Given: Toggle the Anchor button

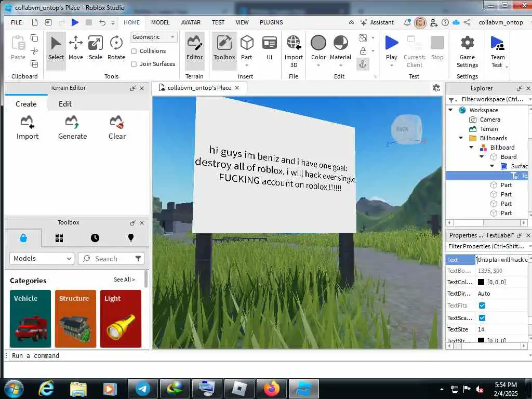Looking at the screenshot, I should pyautogui.click(x=363, y=64).
